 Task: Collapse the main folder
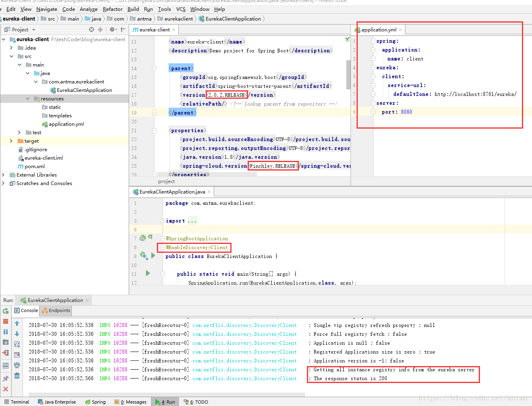pyautogui.click(x=20, y=65)
